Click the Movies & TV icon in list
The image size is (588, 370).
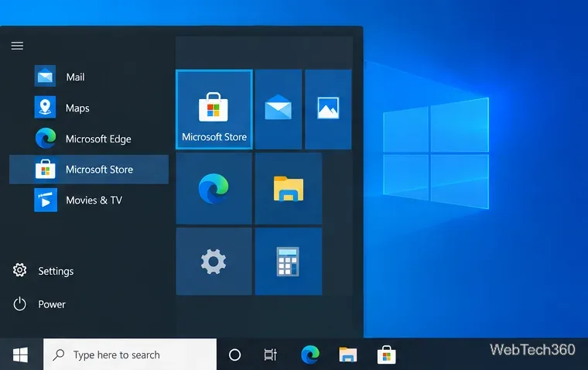click(x=46, y=200)
